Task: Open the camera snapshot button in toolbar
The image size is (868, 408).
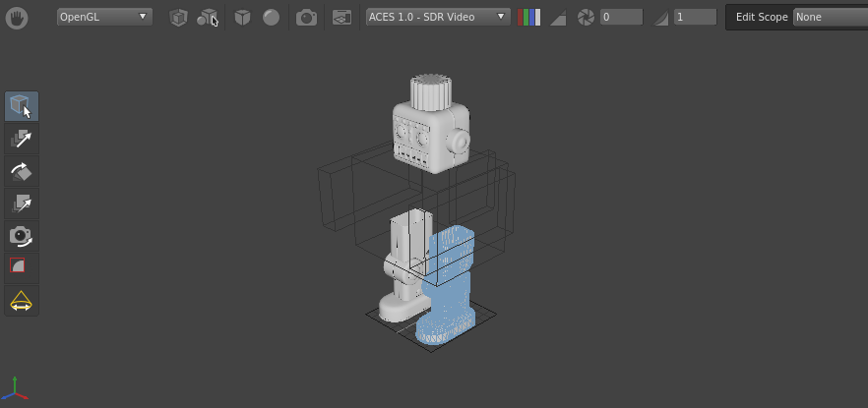Action: coord(306,18)
